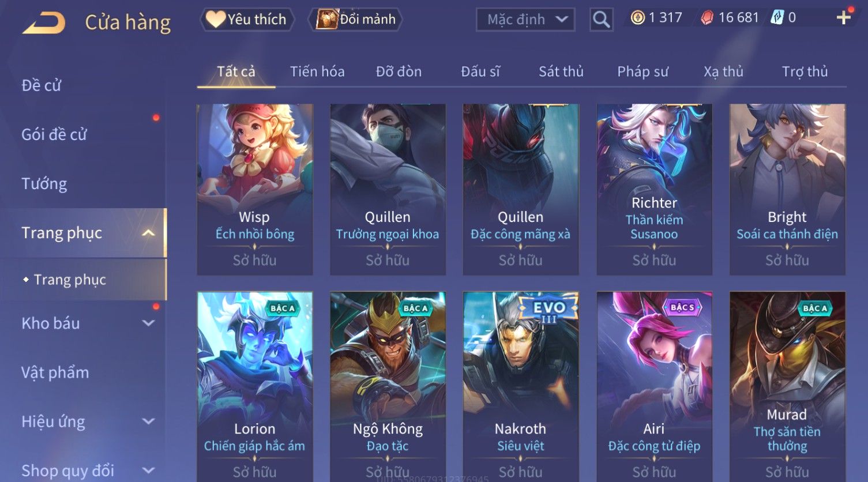The image size is (868, 482).
Task: Switch to the Sát thủ tab
Action: point(561,71)
